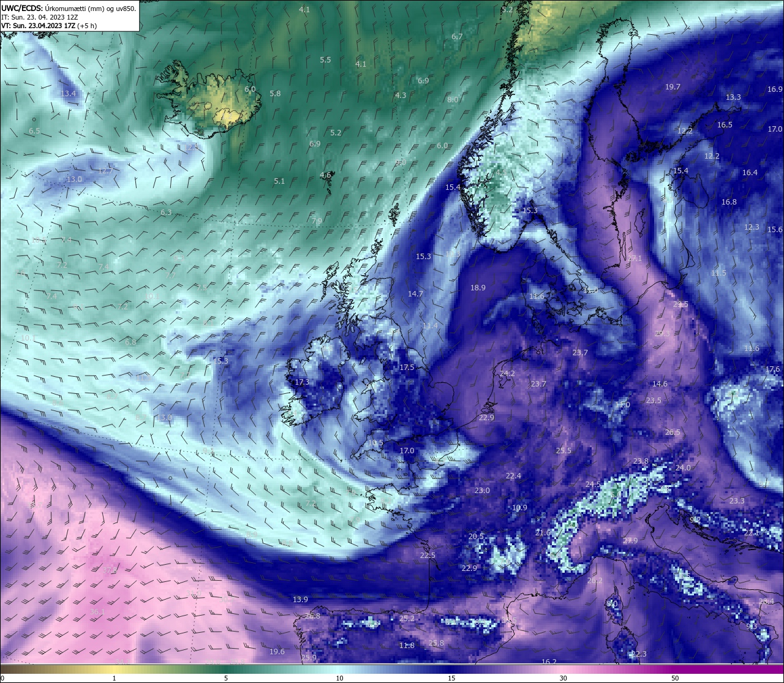The image size is (784, 683).
Task: Click the map value '14.7' east of Scotland
Action: 415,294
